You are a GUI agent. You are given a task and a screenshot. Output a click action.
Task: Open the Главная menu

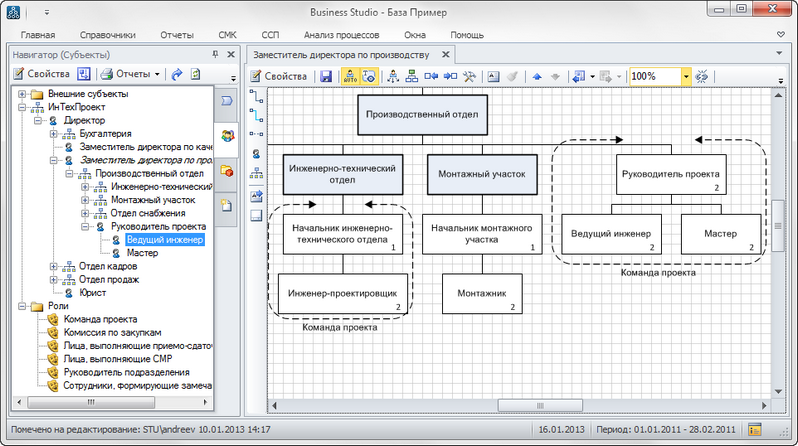(38, 35)
